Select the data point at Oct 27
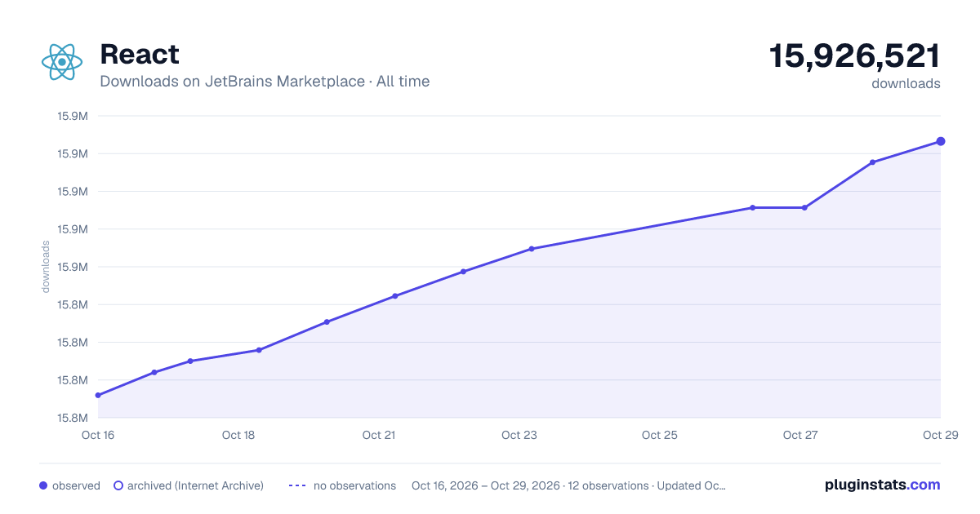Screen dimensions: 980x514 [804, 207]
